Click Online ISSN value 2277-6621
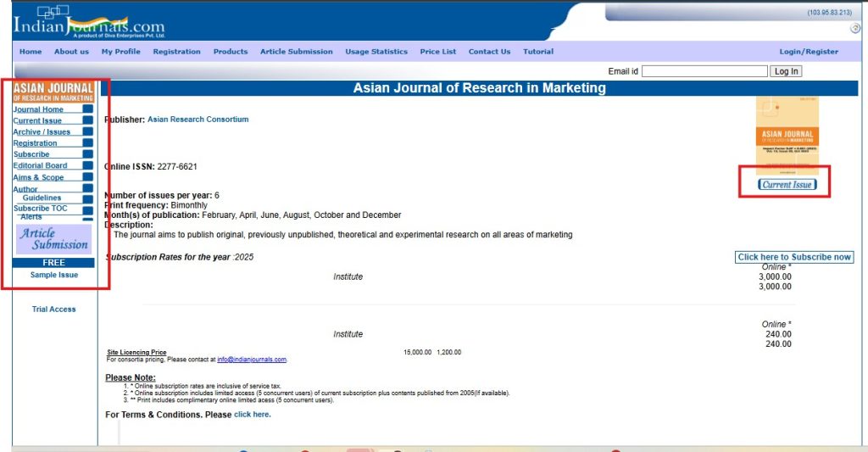 pos(177,167)
